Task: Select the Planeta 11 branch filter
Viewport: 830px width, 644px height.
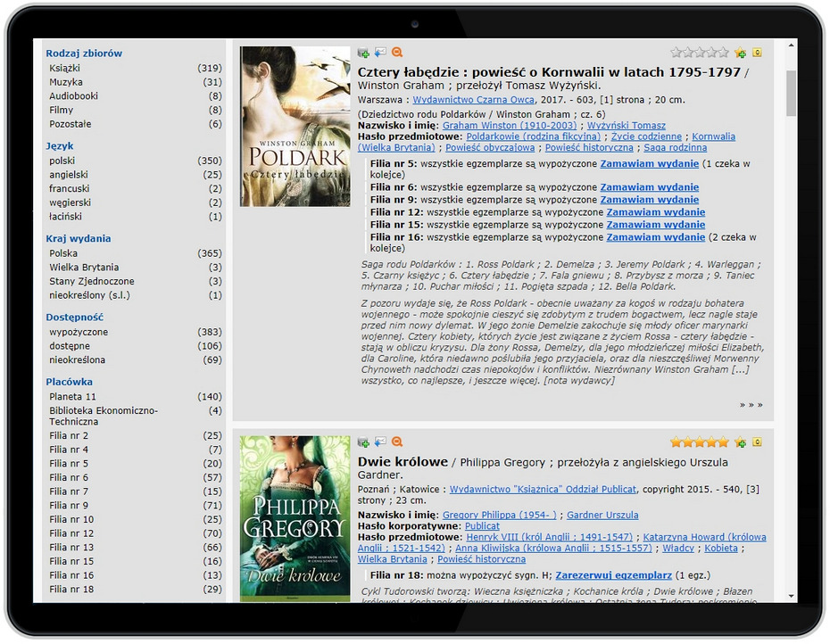Action: 72,397
